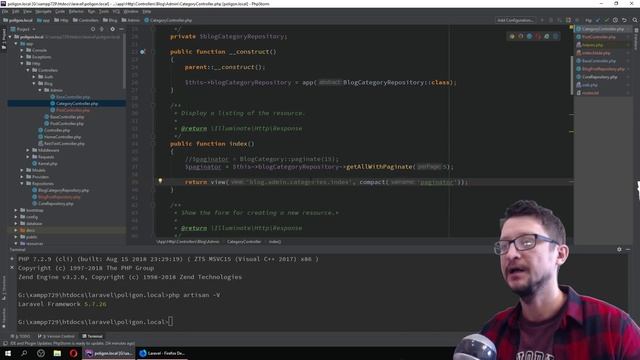Click locate-in-tree target icon in Project panel
The height and width of the screenshot is (360, 640).
[x=93, y=29]
